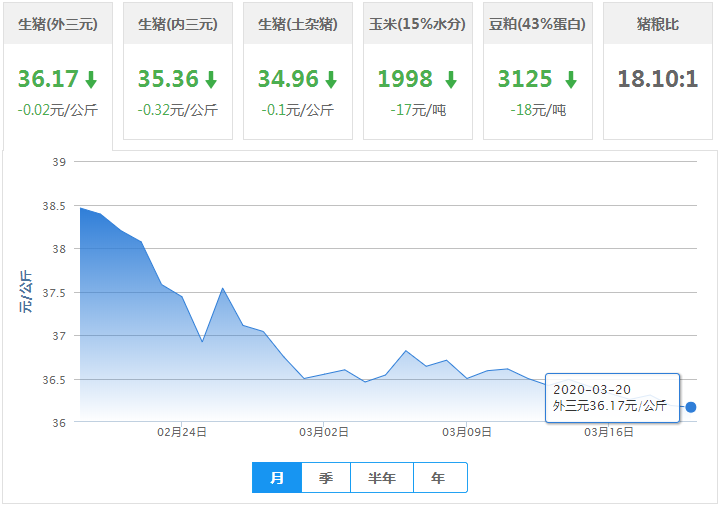Click the 2020-03-20 tooltip box
This screenshot has height=506, width=721.
[x=612, y=398]
